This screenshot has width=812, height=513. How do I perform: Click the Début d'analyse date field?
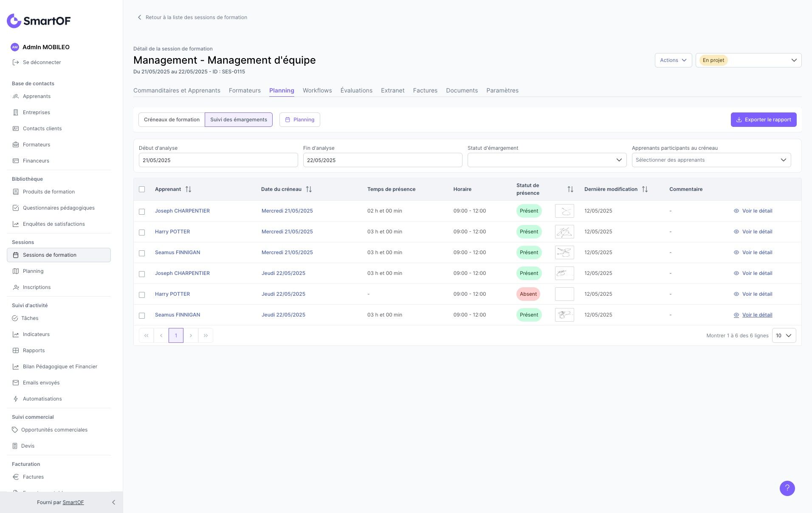coord(218,160)
